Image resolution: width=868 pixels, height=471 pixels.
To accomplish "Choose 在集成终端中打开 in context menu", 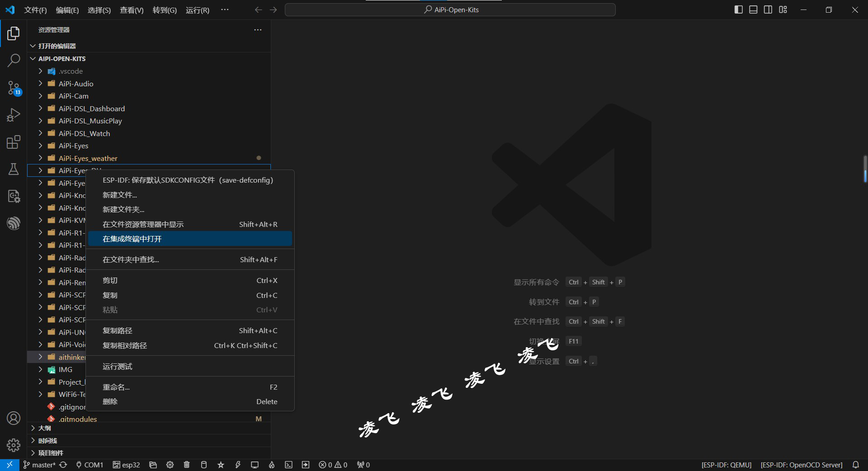I will click(190, 239).
